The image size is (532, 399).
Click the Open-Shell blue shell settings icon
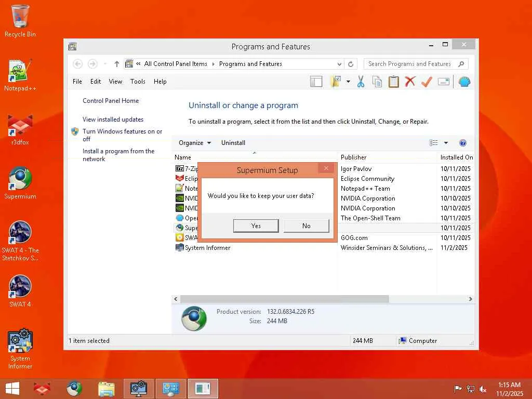464,82
